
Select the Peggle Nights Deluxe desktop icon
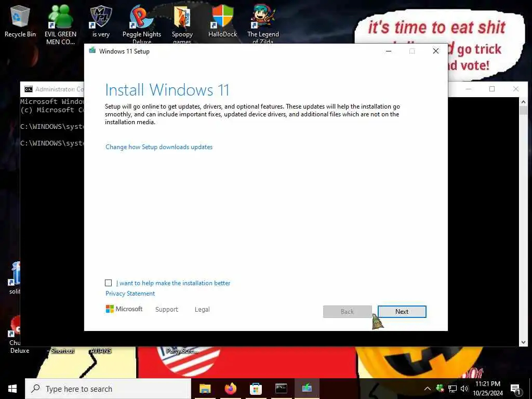pos(141,24)
